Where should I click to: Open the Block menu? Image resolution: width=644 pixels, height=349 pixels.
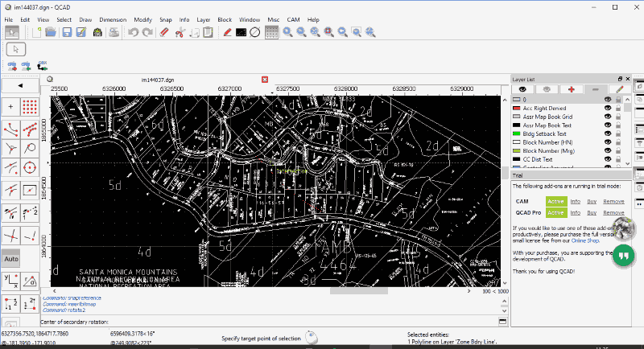coord(225,19)
